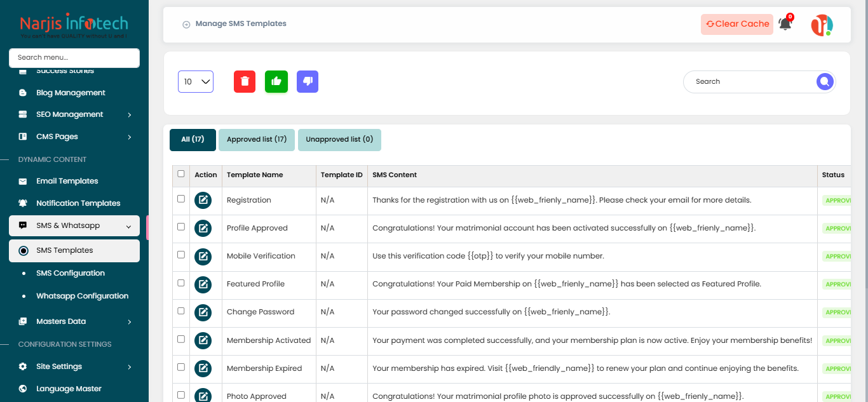Click the Blog Management sidebar icon

23,93
